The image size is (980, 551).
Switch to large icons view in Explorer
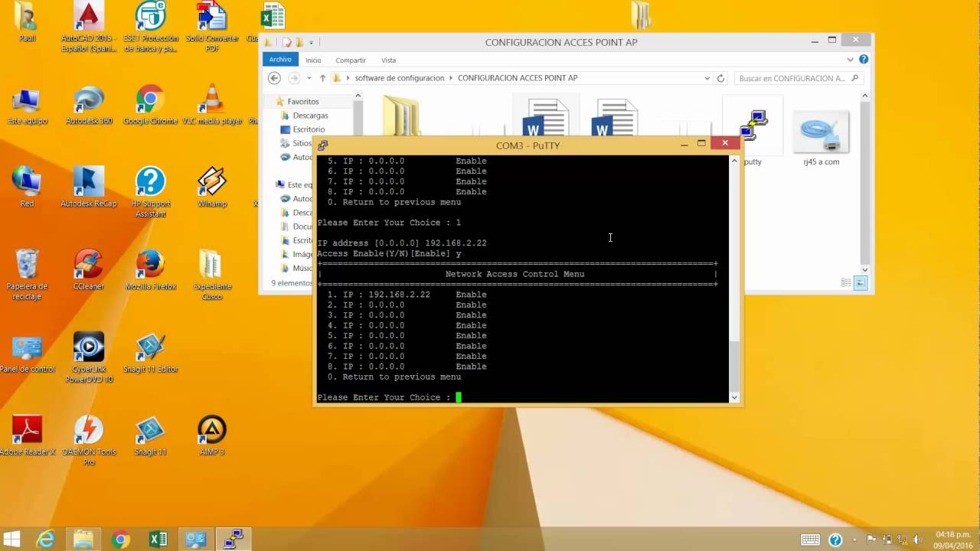click(861, 283)
